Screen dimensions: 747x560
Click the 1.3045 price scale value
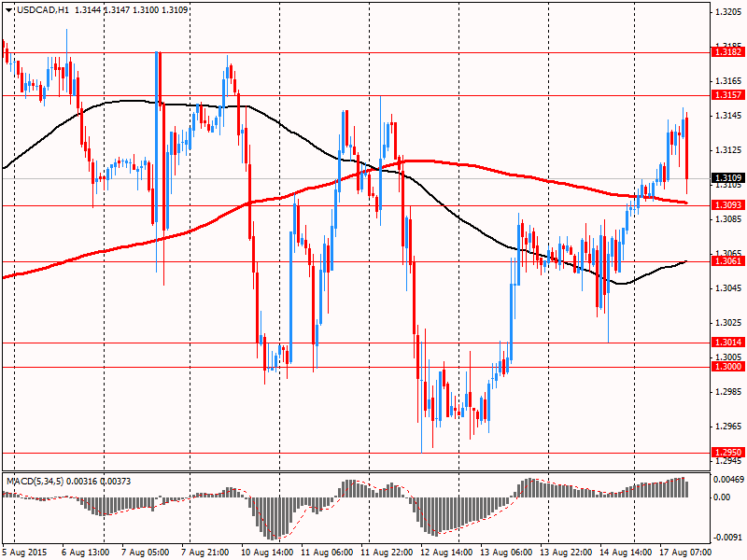(728, 288)
